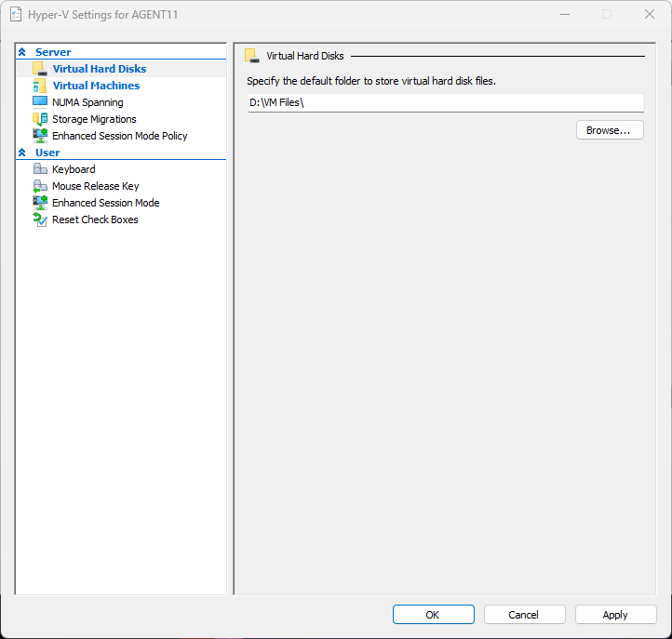Click the Reset Check Boxes icon

pos(39,220)
